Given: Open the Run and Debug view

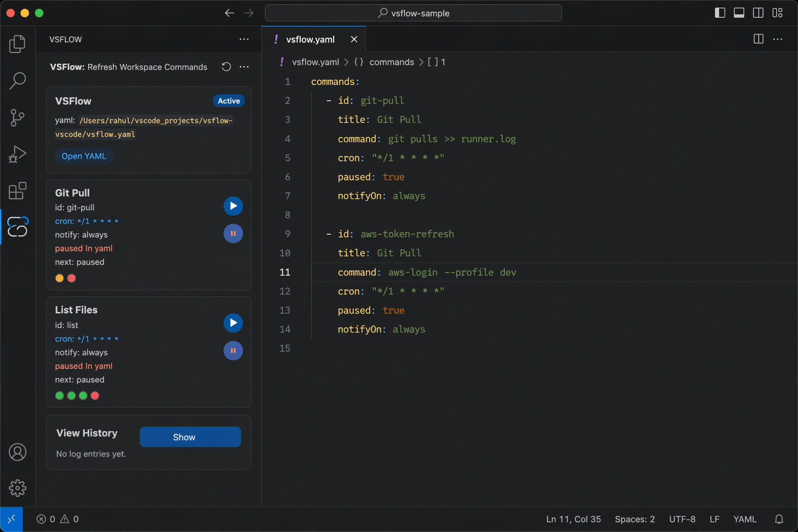Looking at the screenshot, I should point(18,154).
